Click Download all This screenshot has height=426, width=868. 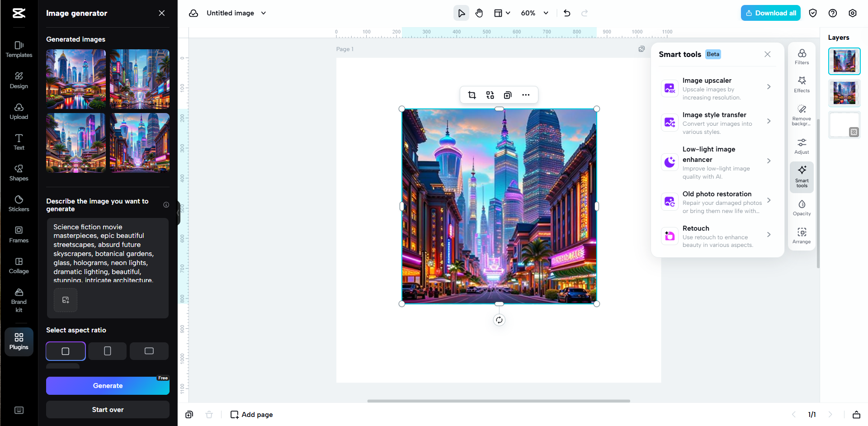click(770, 13)
